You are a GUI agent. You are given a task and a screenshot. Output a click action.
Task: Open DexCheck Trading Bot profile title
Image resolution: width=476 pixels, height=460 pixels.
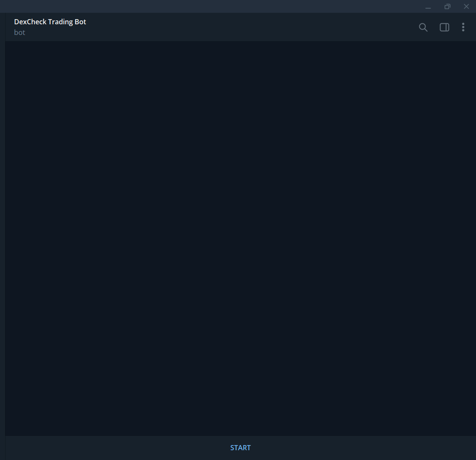(50, 22)
